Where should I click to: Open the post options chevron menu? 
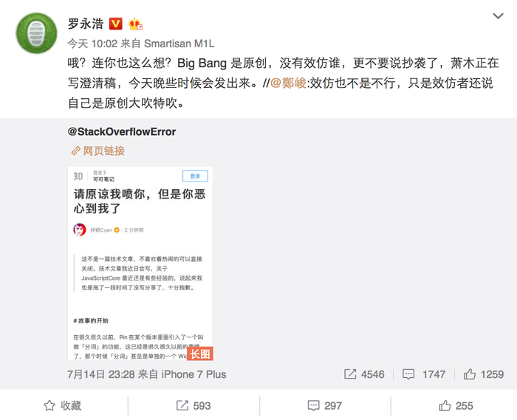[498, 16]
